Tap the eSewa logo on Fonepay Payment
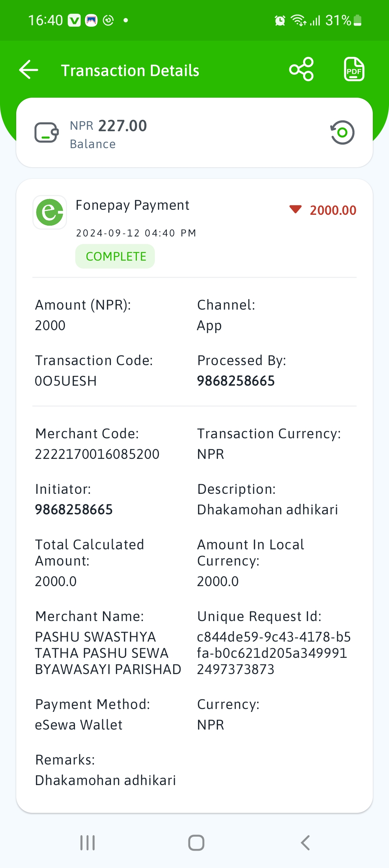Image resolution: width=389 pixels, height=868 pixels. point(50,212)
